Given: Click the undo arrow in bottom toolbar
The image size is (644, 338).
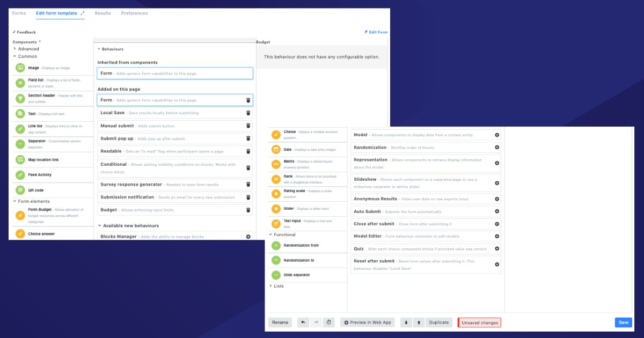Looking at the screenshot, I should tap(303, 322).
